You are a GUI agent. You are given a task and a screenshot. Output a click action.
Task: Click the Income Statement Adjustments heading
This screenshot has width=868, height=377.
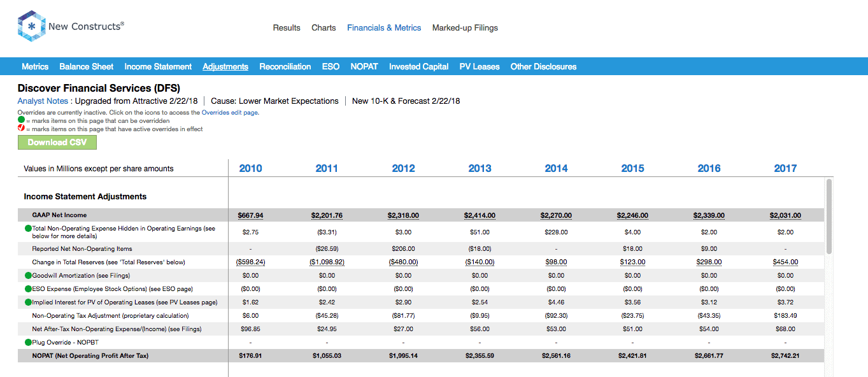click(85, 197)
